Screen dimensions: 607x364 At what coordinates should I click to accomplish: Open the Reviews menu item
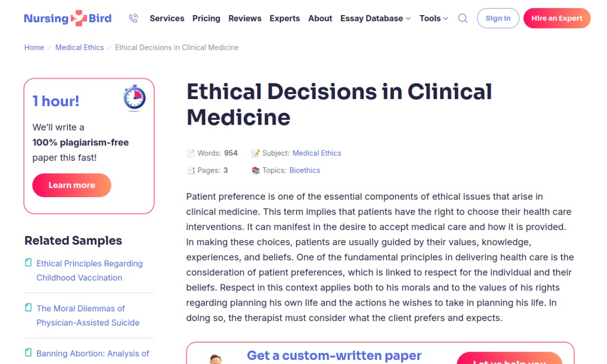pyautogui.click(x=245, y=18)
